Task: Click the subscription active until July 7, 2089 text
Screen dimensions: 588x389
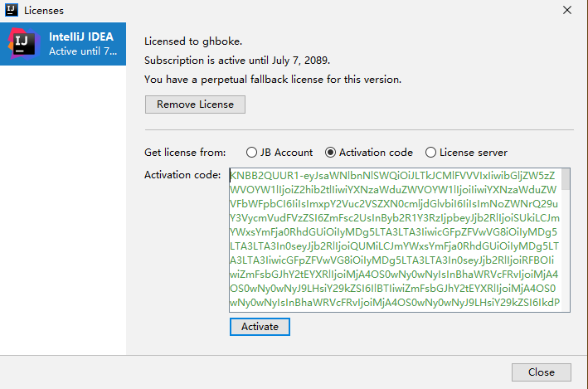Action: pos(237,61)
